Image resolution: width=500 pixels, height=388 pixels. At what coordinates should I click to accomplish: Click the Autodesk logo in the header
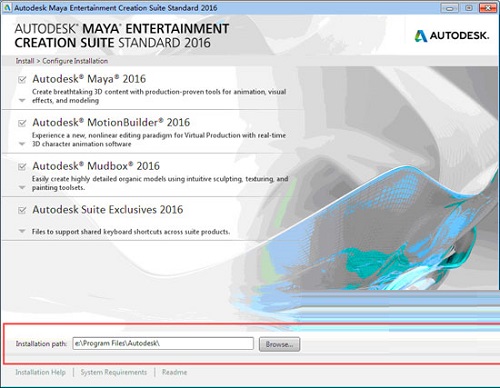pyautogui.click(x=452, y=36)
